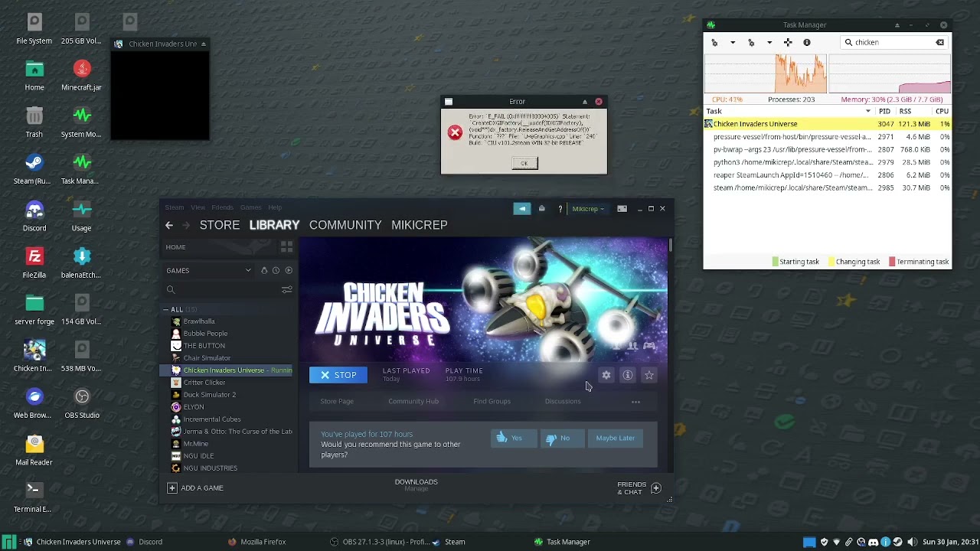Add Chicken Invaders to favorites star
This screenshot has height=551, width=980.
click(648, 375)
